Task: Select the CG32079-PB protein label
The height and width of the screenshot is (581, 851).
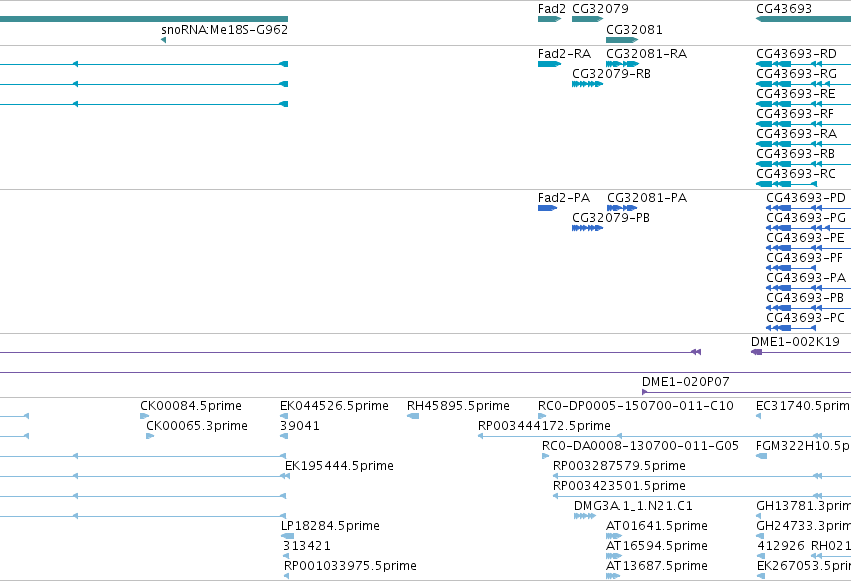Action: coord(611,218)
